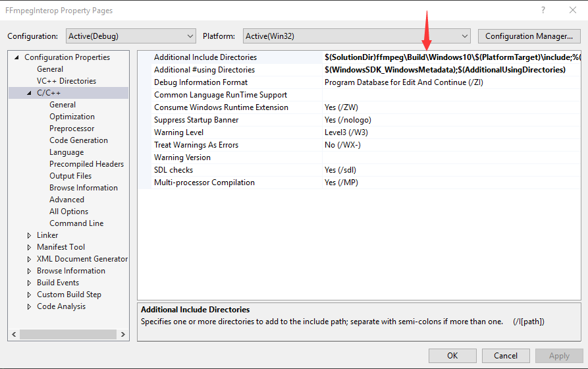
Task: Select Consume Windows Runtime Extension property
Action: [221, 107]
